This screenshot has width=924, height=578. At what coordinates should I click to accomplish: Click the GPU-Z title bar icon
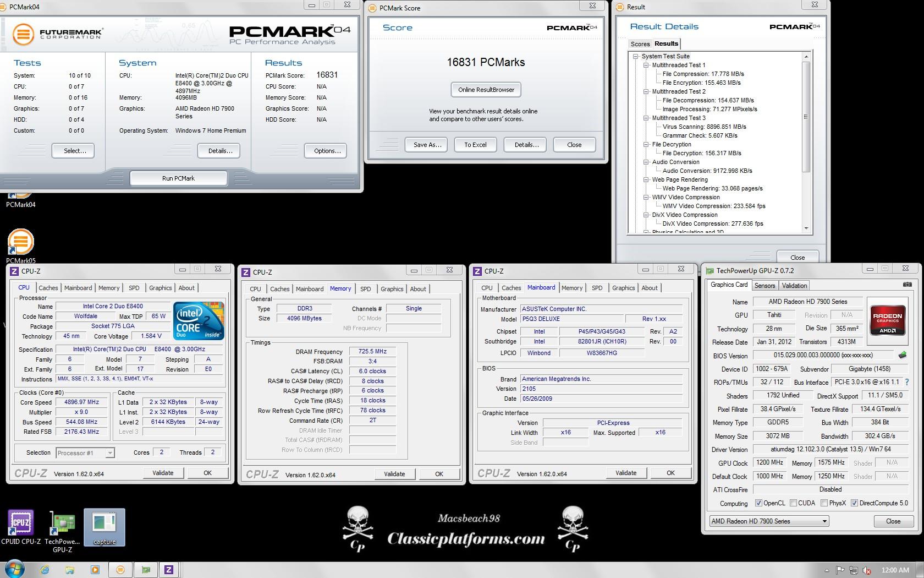(x=710, y=271)
